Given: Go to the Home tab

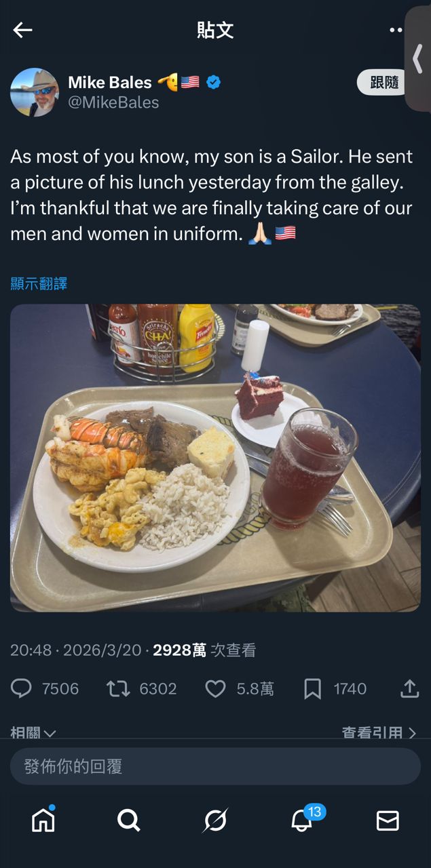Looking at the screenshot, I should pyautogui.click(x=43, y=820).
